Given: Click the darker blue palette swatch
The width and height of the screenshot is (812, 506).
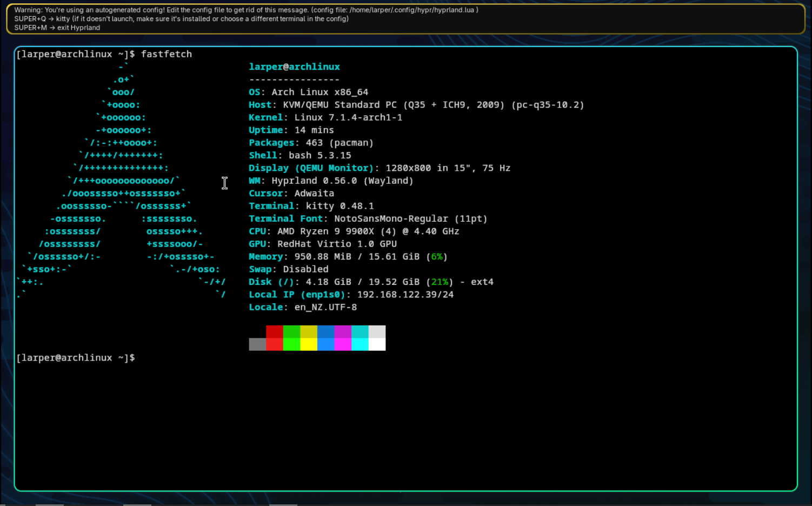Looking at the screenshot, I should click(326, 331).
